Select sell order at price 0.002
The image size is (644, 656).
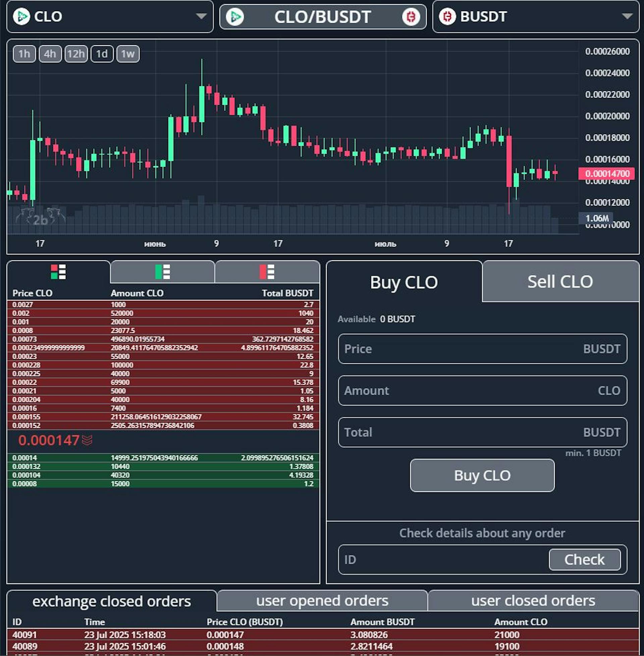coord(163,313)
